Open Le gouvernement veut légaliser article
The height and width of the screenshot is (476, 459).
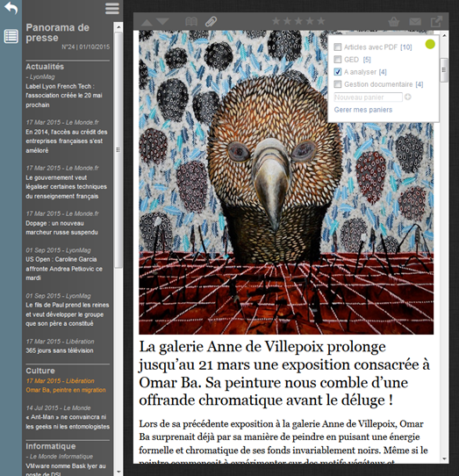(66, 187)
